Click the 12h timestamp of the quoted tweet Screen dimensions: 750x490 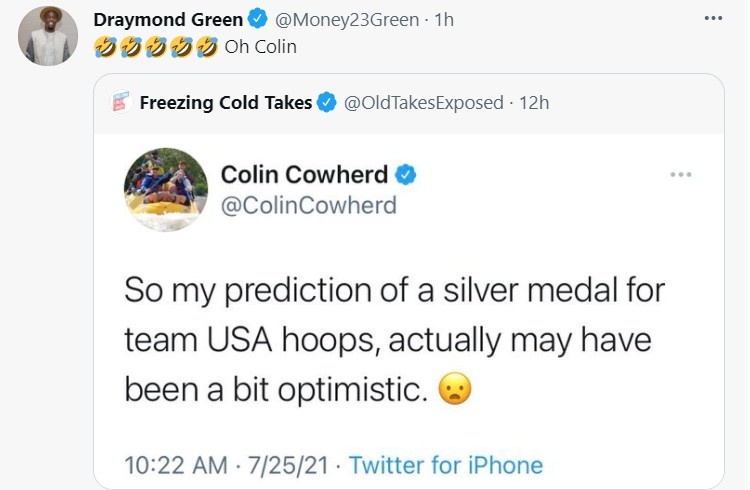click(x=534, y=102)
